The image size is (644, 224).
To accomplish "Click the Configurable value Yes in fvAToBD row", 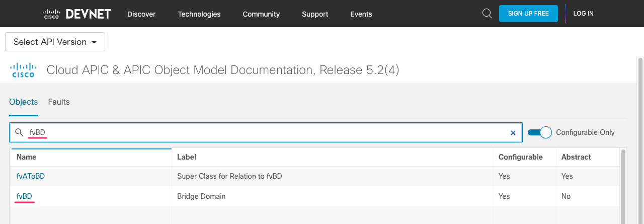I will point(504,176).
